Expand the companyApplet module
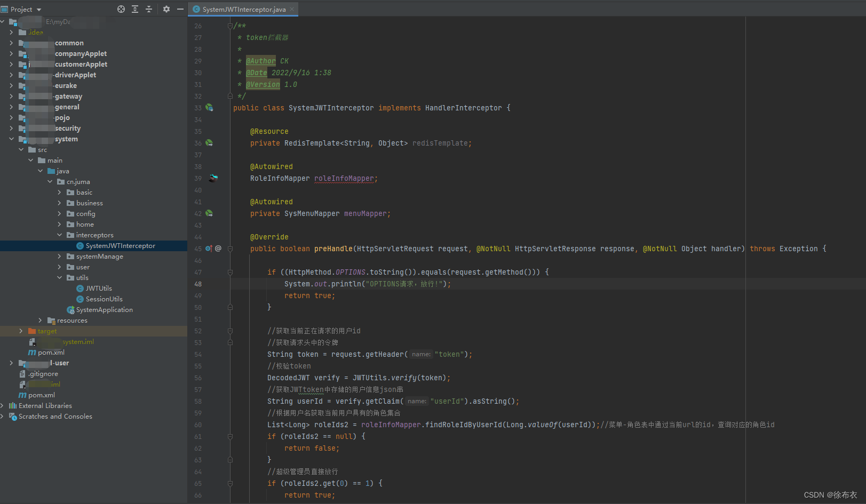The width and height of the screenshot is (866, 504). 11,53
